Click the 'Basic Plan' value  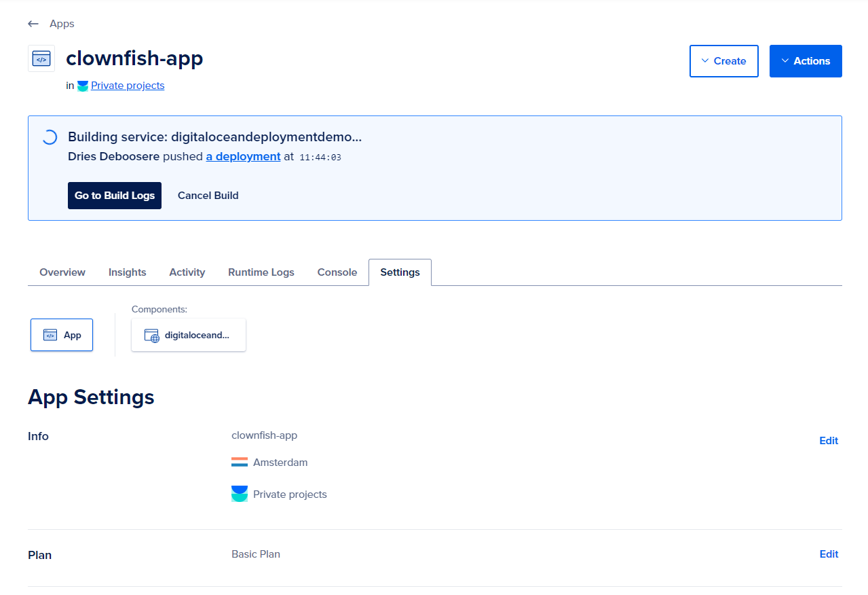point(256,554)
